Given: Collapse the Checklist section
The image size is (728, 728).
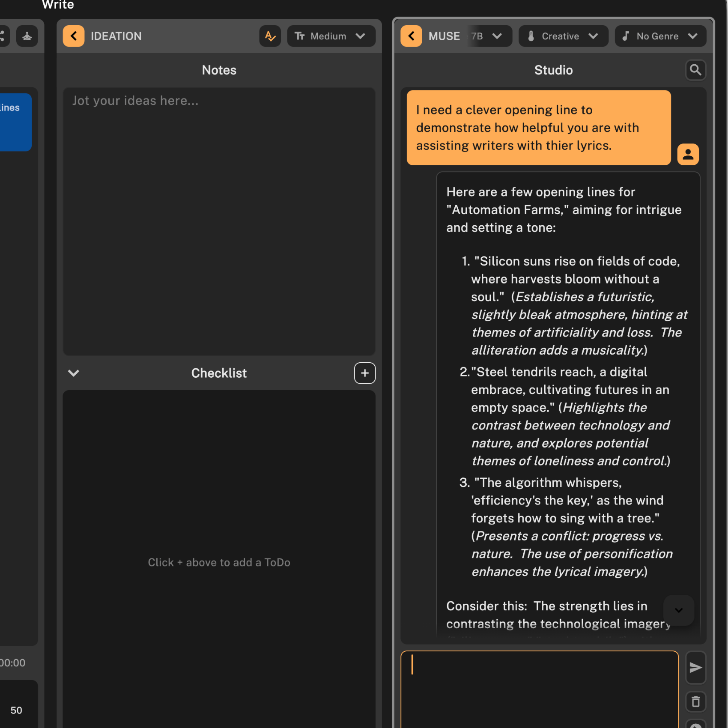Looking at the screenshot, I should (x=74, y=373).
